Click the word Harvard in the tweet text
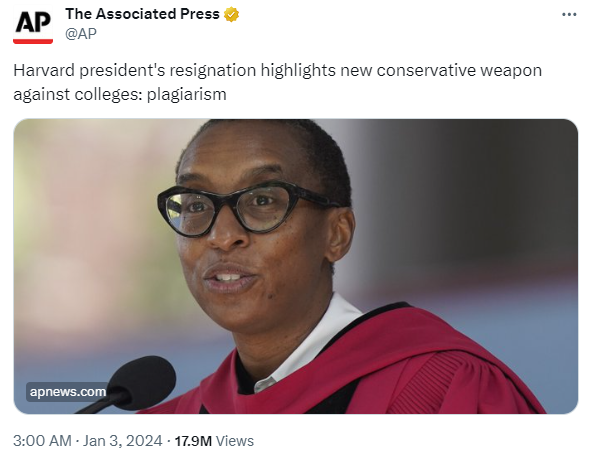 pyautogui.click(x=44, y=70)
